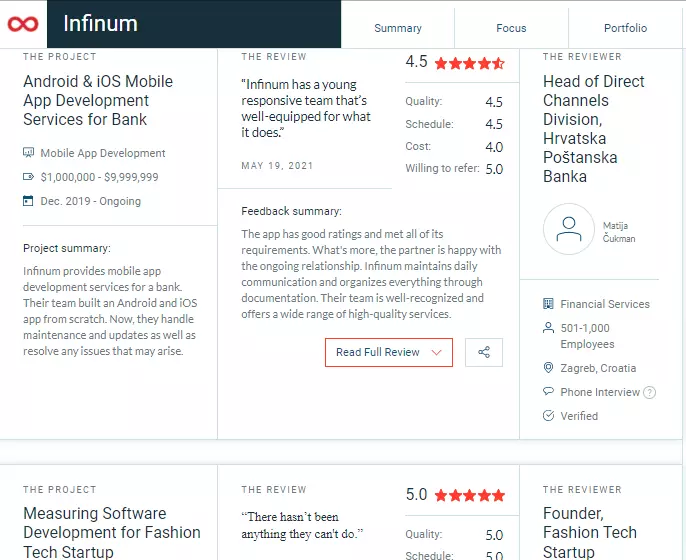Click the 'Quality:' 4.5 score
The height and width of the screenshot is (560, 686).
click(x=494, y=102)
